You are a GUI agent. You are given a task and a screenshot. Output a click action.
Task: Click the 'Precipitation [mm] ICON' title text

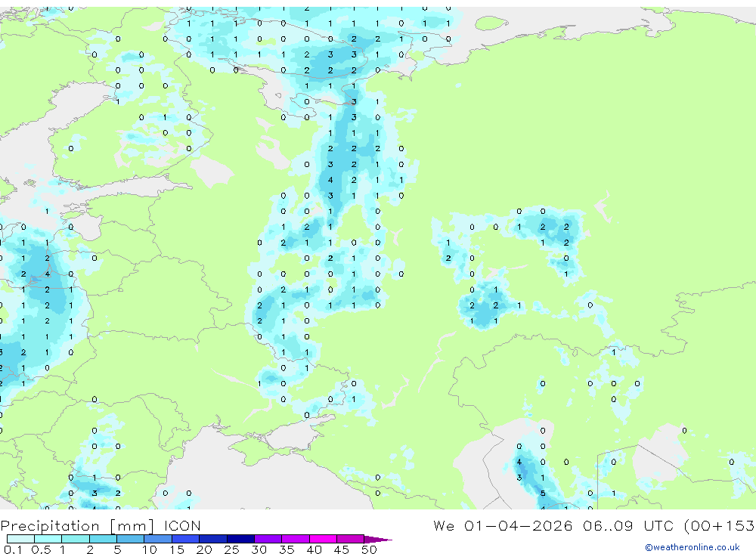click(x=101, y=526)
